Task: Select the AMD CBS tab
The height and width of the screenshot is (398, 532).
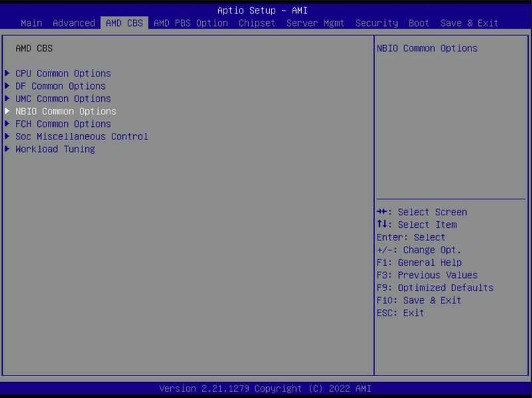Action: [x=124, y=23]
